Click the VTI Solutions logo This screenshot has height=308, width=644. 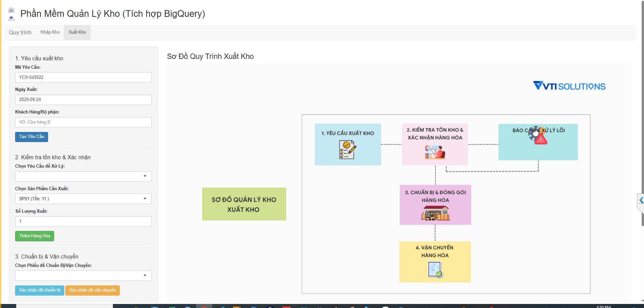[x=569, y=86]
